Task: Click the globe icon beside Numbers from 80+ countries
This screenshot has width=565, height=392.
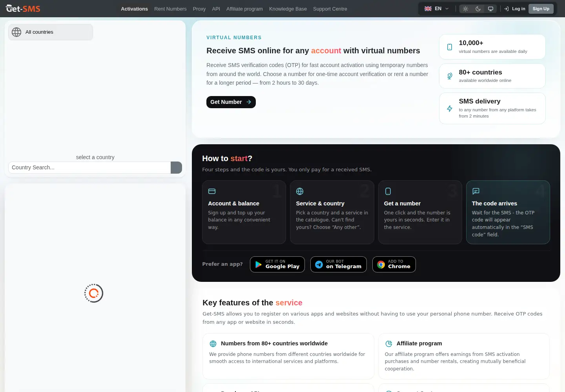Action: click(x=213, y=344)
